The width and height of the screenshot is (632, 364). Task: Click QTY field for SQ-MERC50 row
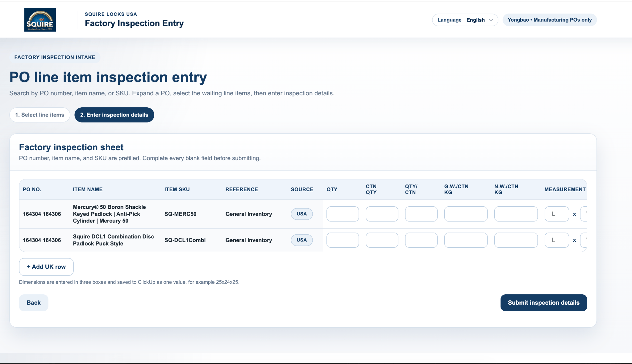[x=343, y=214]
